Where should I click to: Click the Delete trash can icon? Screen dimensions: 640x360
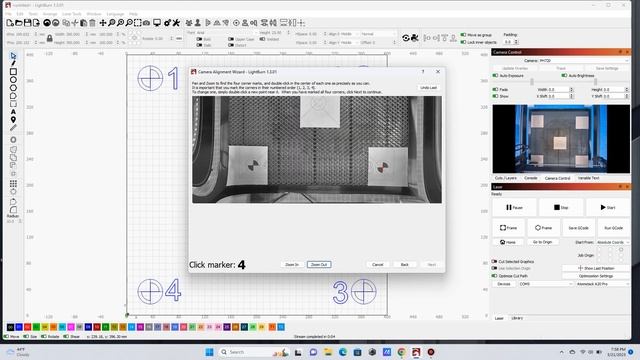point(92,23)
